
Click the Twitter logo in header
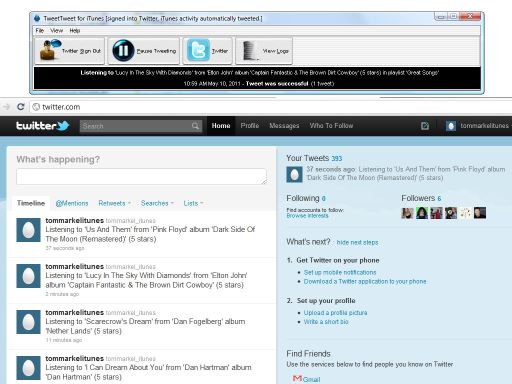click(43, 126)
